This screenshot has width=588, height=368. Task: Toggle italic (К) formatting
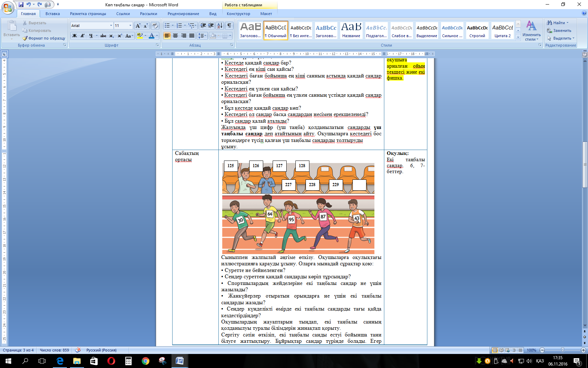pos(83,36)
